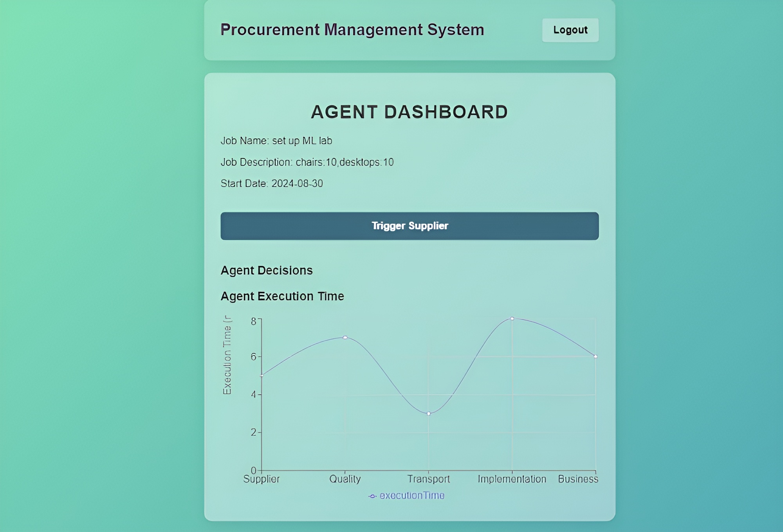Click the Implementation peak data point
The image size is (783, 532).
point(512,318)
